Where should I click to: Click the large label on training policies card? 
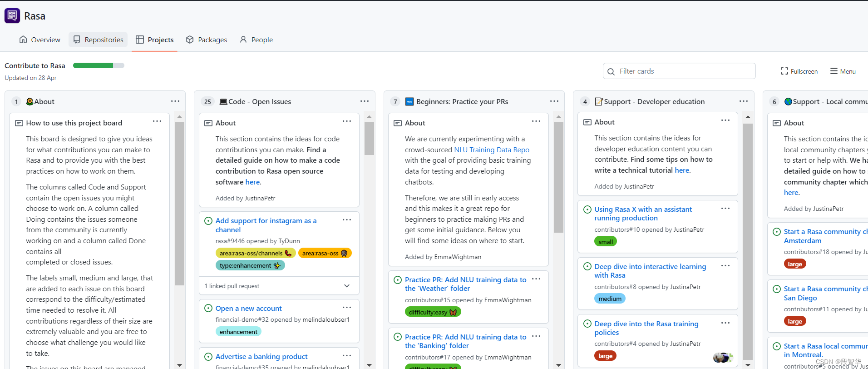(x=605, y=356)
